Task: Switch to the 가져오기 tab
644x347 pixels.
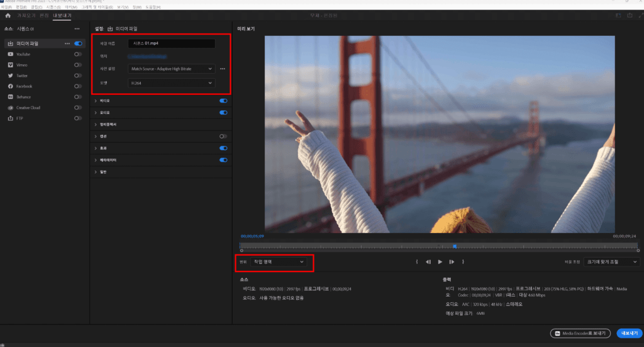Action: pyautogui.click(x=26, y=16)
